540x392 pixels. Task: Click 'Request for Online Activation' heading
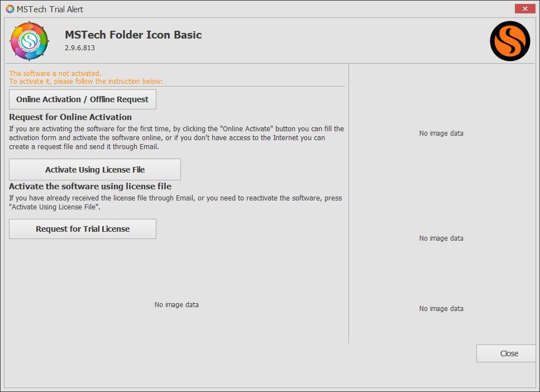click(70, 117)
